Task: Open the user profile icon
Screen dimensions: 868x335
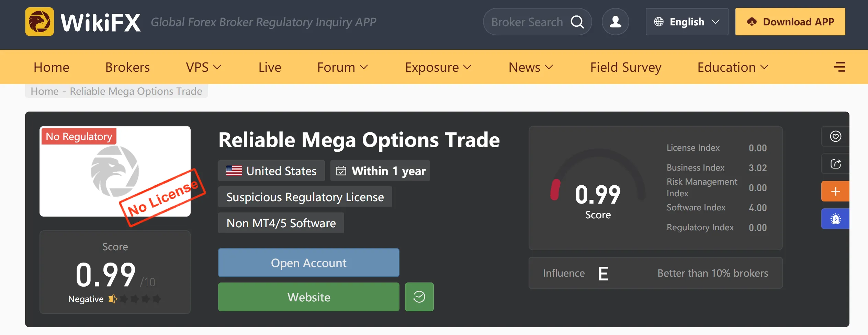Action: click(x=615, y=22)
